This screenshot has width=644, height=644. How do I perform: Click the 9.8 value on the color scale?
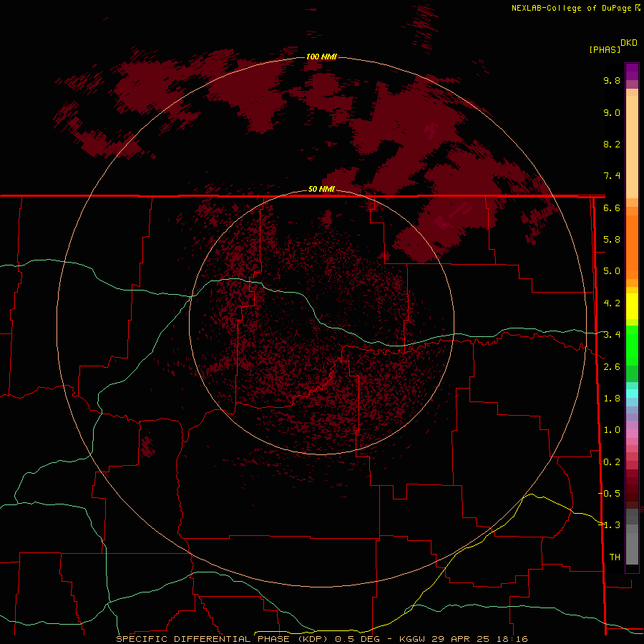point(612,80)
